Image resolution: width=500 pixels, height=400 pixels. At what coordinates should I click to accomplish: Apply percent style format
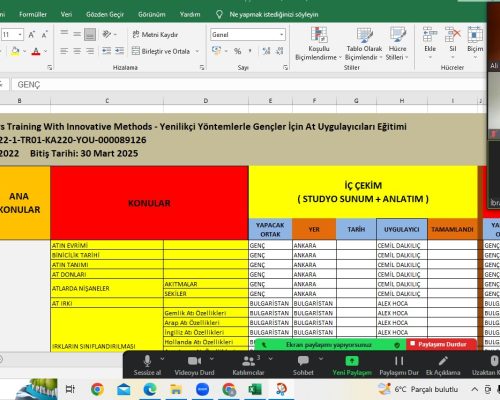pyautogui.click(x=237, y=51)
